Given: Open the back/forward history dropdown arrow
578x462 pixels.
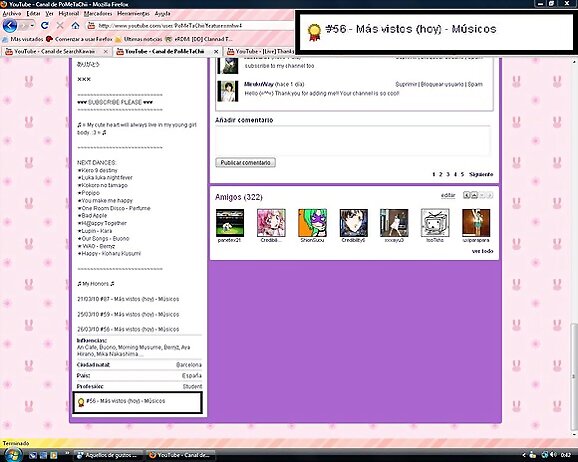Looking at the screenshot, I should [32, 25].
